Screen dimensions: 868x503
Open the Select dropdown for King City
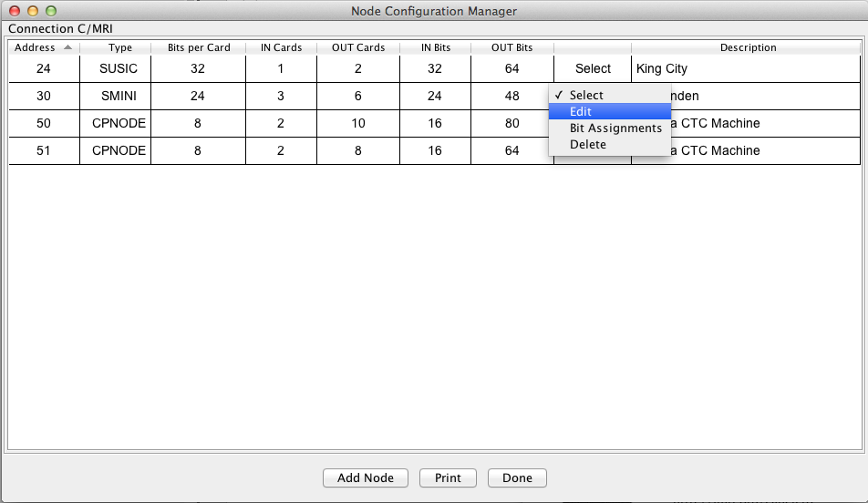[593, 68]
